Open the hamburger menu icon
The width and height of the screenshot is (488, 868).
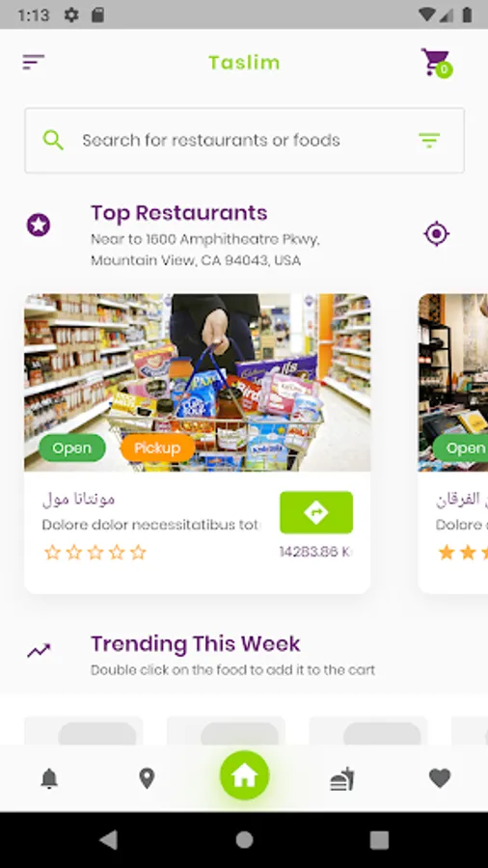point(33,62)
